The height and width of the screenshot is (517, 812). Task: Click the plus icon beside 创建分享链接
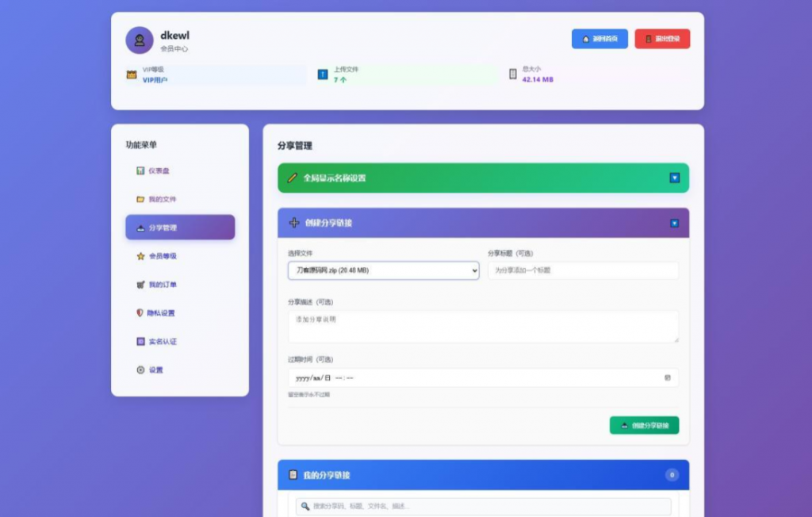click(x=294, y=223)
